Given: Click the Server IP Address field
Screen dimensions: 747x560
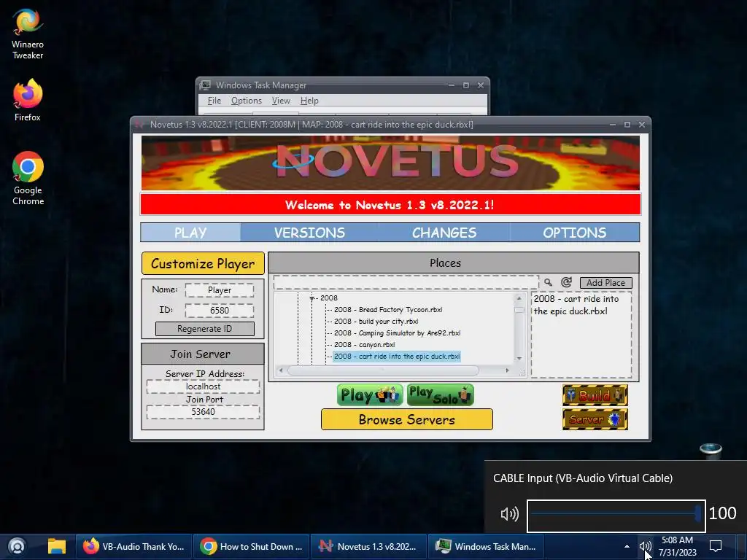Looking at the screenshot, I should (x=204, y=386).
